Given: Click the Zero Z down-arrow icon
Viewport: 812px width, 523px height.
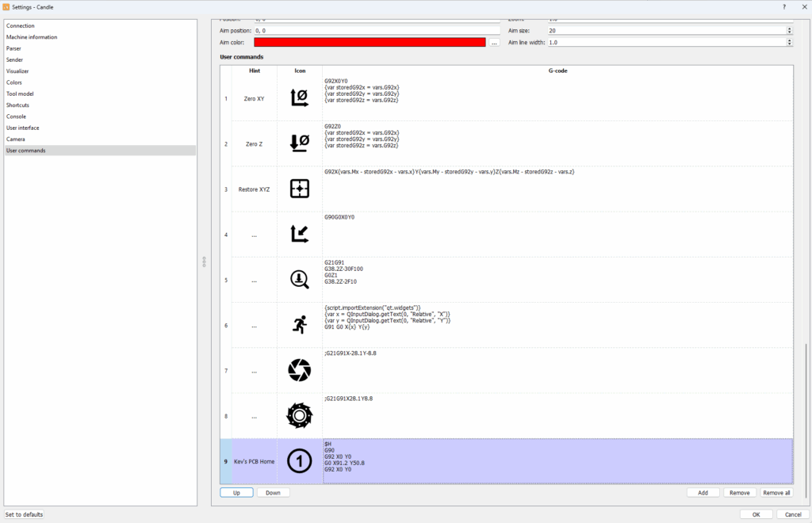Looking at the screenshot, I should (300, 143).
